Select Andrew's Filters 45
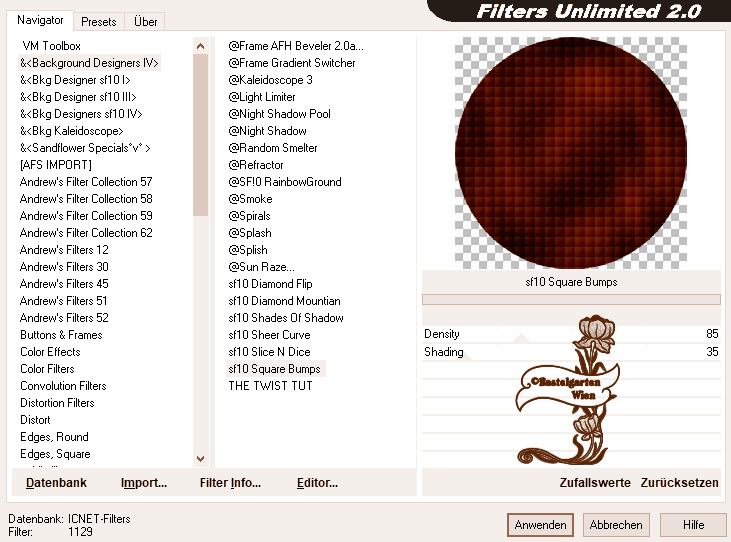Screen dimensions: 731x542 [64, 284]
